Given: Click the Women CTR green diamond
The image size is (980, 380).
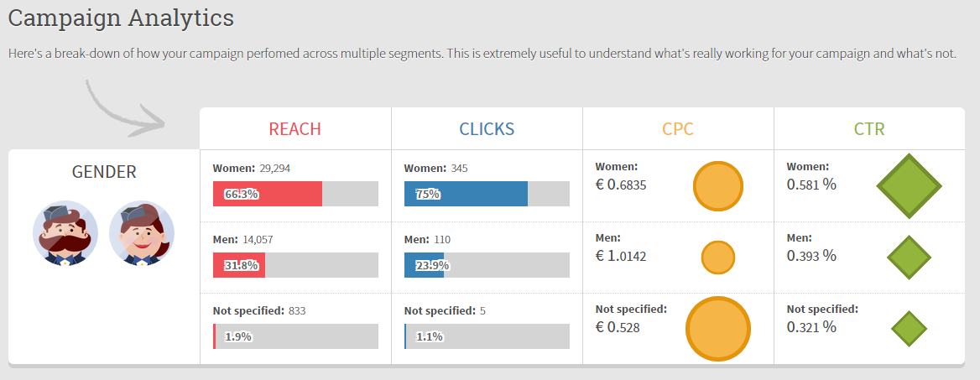Looking at the screenshot, I should (909, 186).
